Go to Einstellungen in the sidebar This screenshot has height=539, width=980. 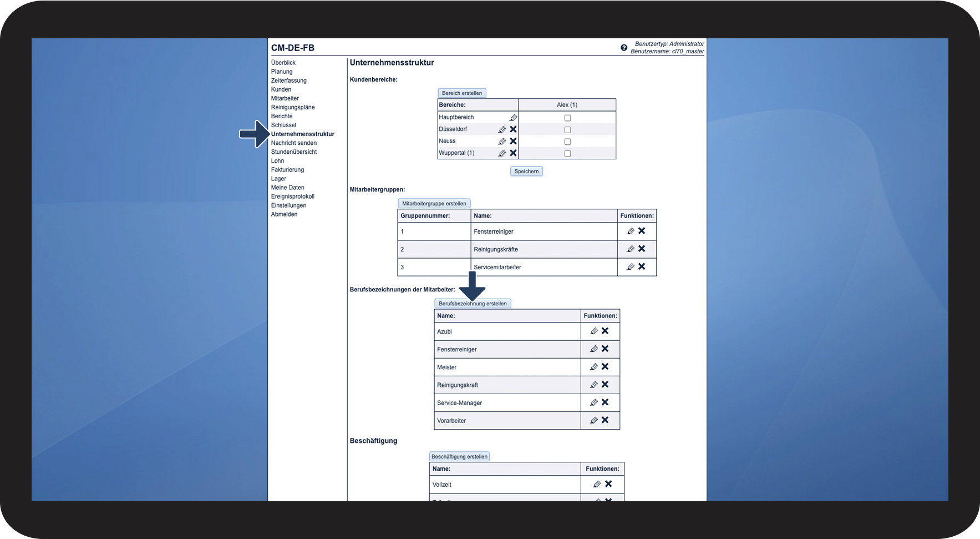(x=288, y=205)
